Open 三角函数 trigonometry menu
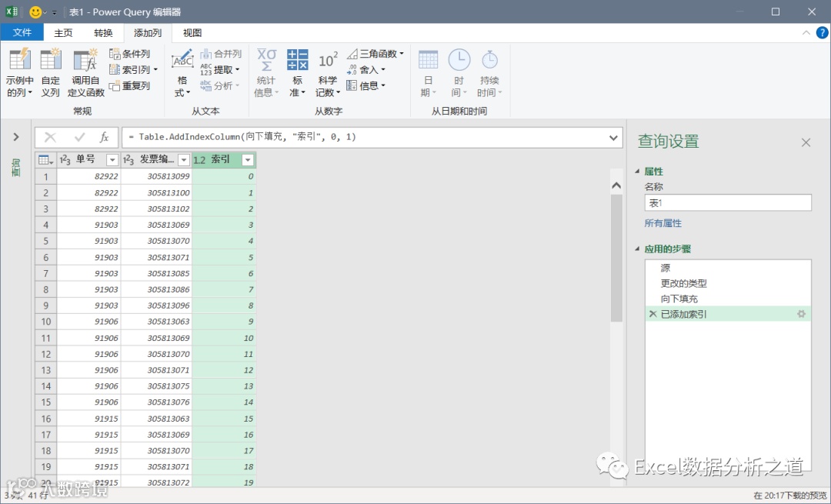Viewport: 831px width, 504px height. tap(375, 54)
